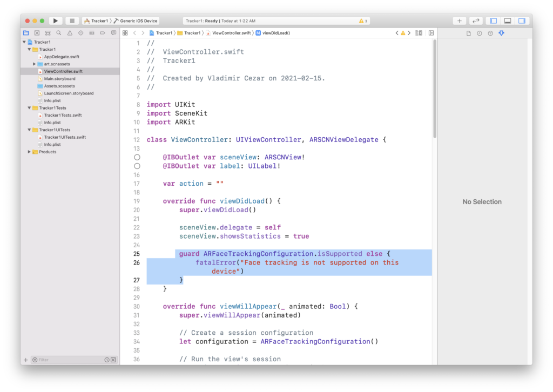
Task: Select AppDelegate.swift in the navigator
Action: pyautogui.click(x=62, y=57)
